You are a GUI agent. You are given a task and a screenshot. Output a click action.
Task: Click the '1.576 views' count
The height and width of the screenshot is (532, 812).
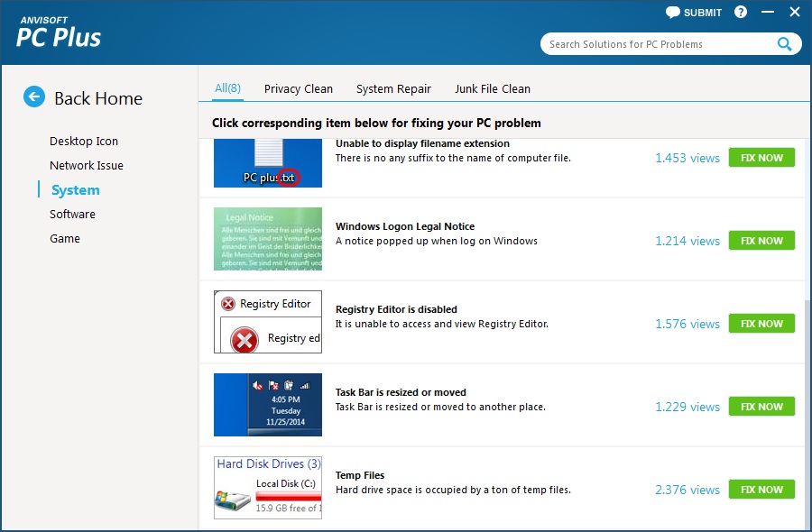click(687, 324)
